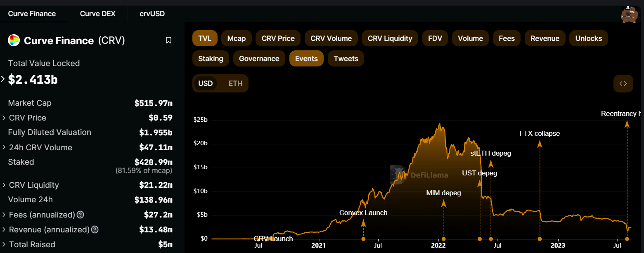Click the $2.413b TVL value
Screen dimensions: 644x253
click(x=33, y=80)
